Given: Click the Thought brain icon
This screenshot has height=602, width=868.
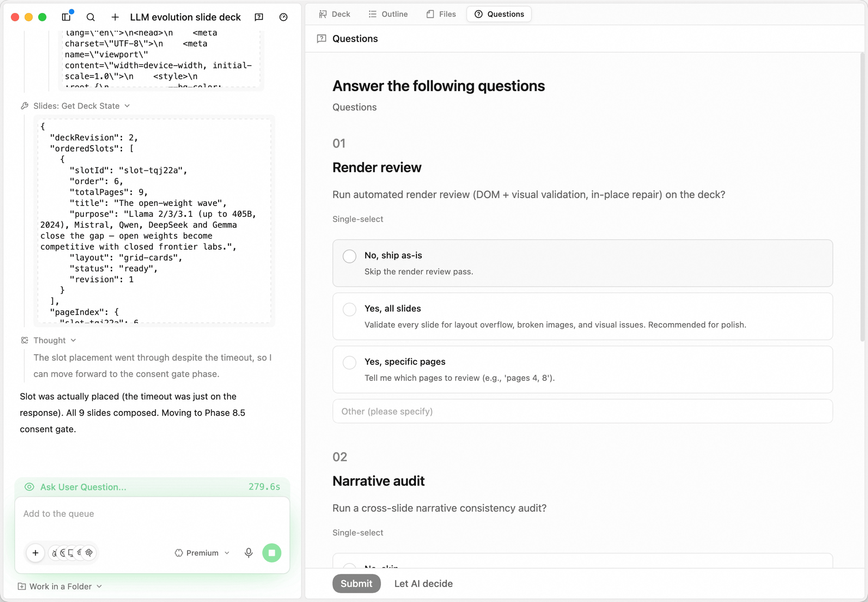Looking at the screenshot, I should pos(25,341).
